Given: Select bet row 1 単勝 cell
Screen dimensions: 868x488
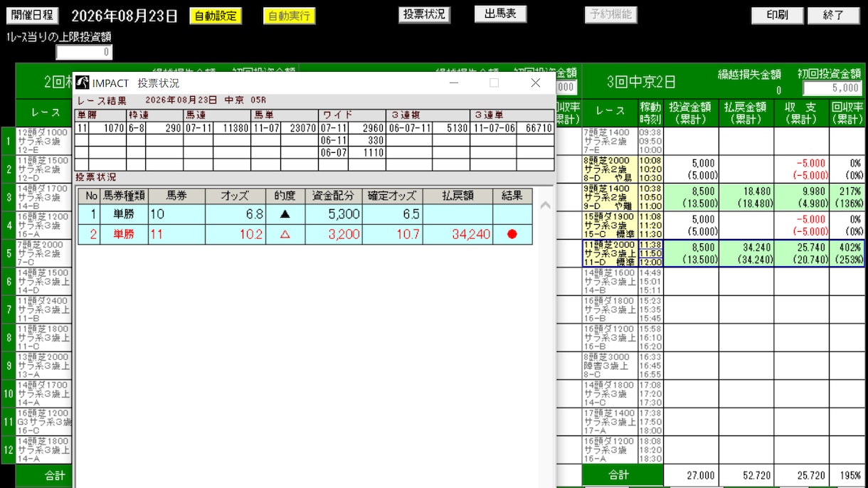Looking at the screenshot, I should coord(124,214).
